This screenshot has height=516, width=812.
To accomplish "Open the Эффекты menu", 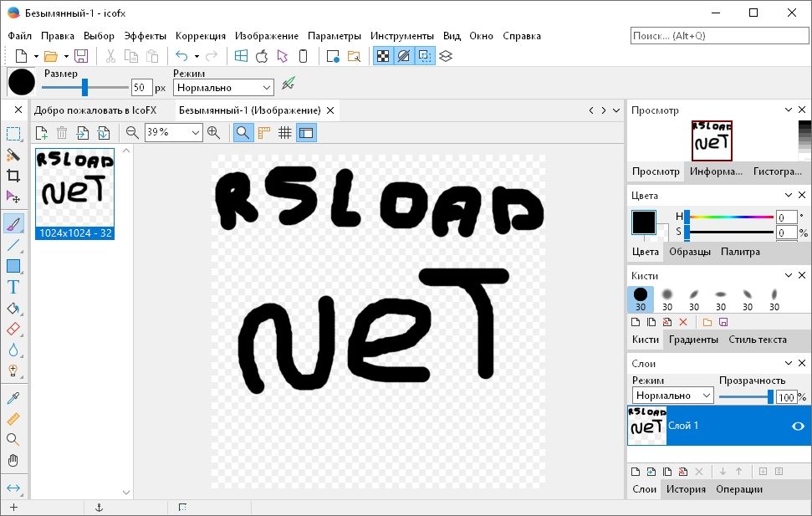I will [x=145, y=36].
